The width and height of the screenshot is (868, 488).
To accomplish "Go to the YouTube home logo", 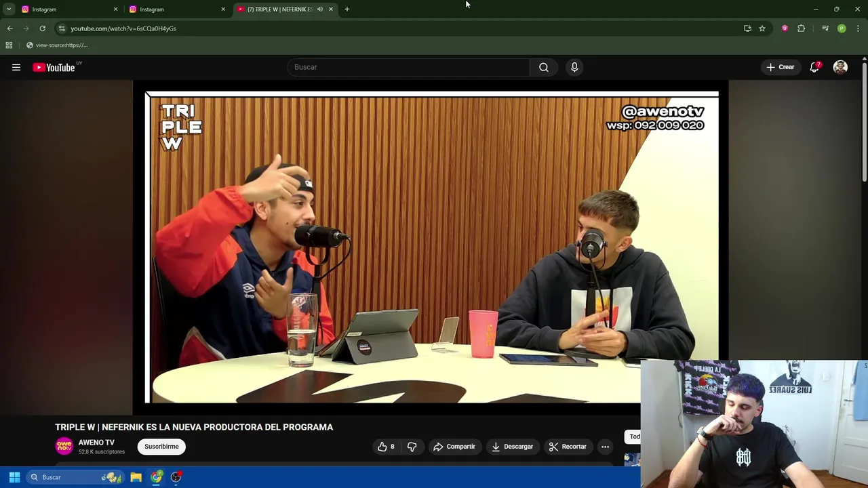I will pos(54,67).
